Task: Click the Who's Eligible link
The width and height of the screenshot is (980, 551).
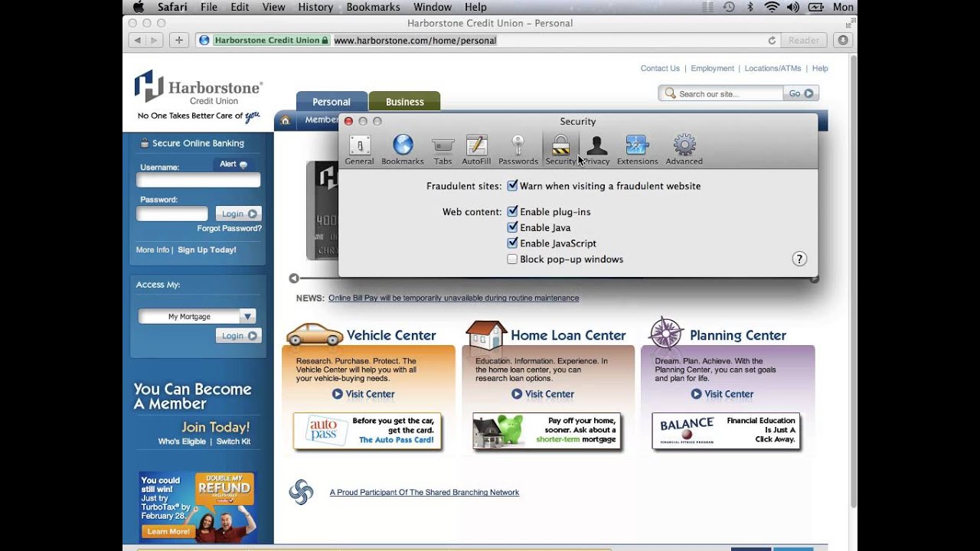Action: pyautogui.click(x=181, y=442)
